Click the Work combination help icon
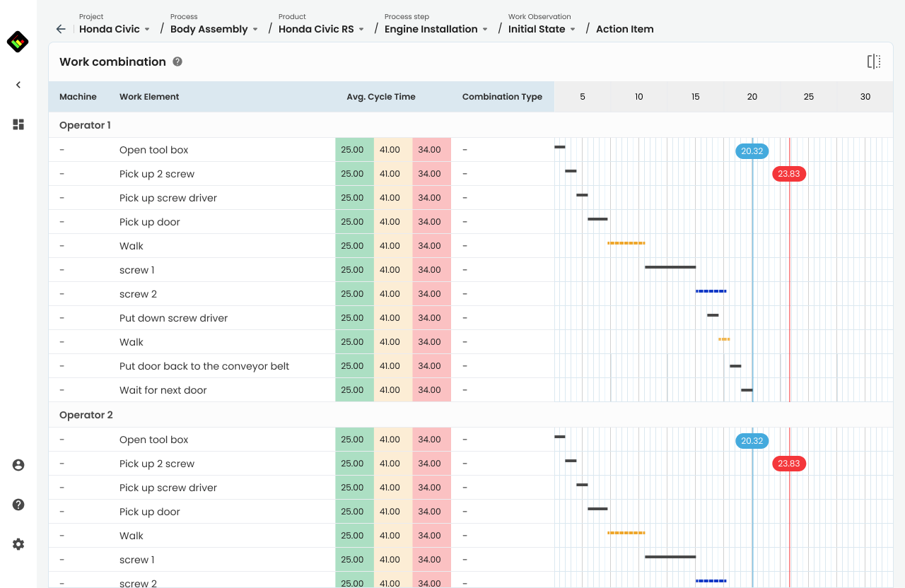Screen dimensions: 905x588 [x=177, y=61]
